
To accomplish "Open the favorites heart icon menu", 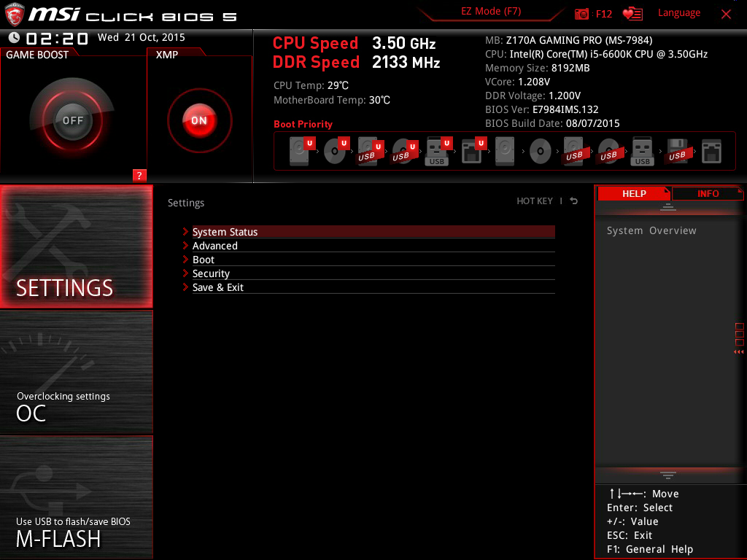I will coord(632,13).
